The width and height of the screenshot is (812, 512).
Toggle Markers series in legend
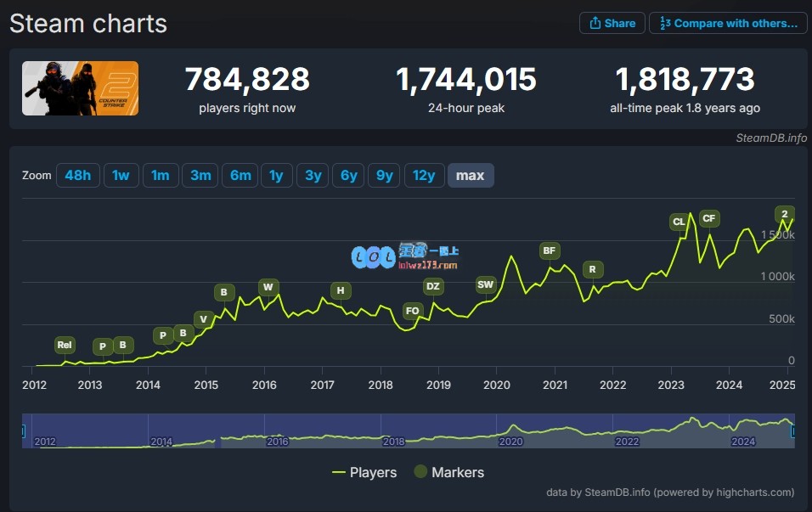pos(448,472)
